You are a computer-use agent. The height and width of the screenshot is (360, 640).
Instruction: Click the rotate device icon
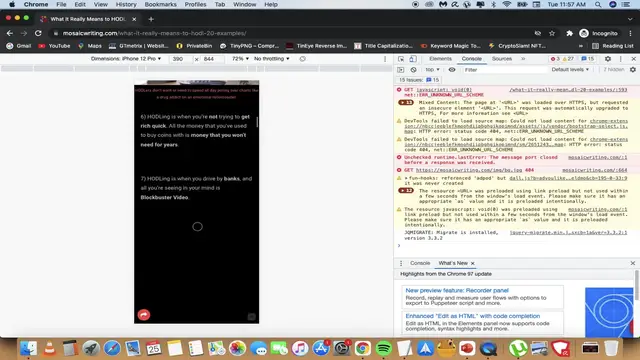[x=302, y=59]
